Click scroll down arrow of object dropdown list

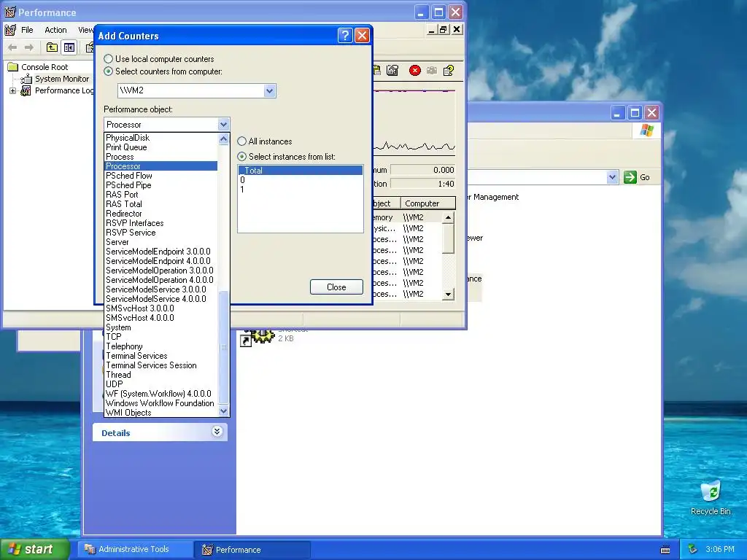(x=223, y=411)
